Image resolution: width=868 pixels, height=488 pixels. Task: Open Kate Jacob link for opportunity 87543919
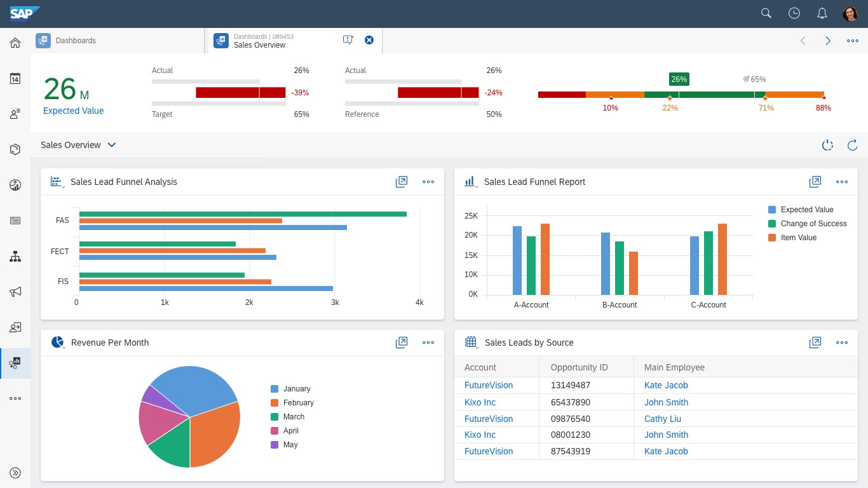pos(666,451)
